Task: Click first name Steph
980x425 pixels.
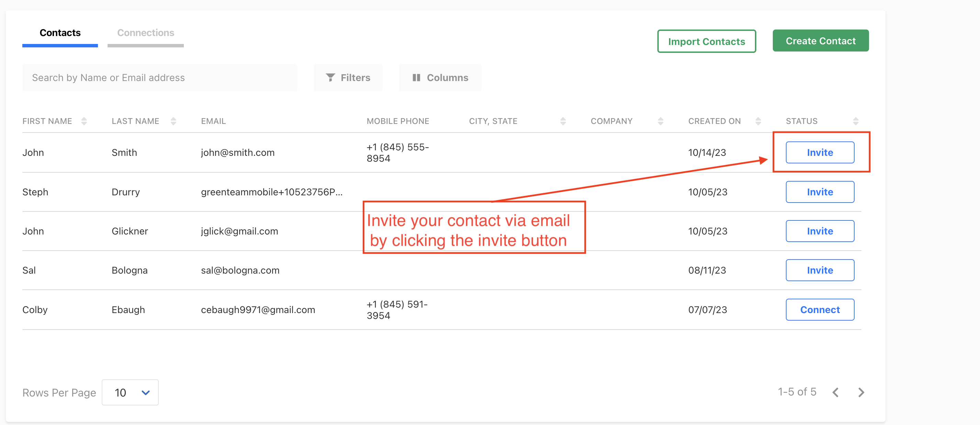Action: tap(35, 192)
